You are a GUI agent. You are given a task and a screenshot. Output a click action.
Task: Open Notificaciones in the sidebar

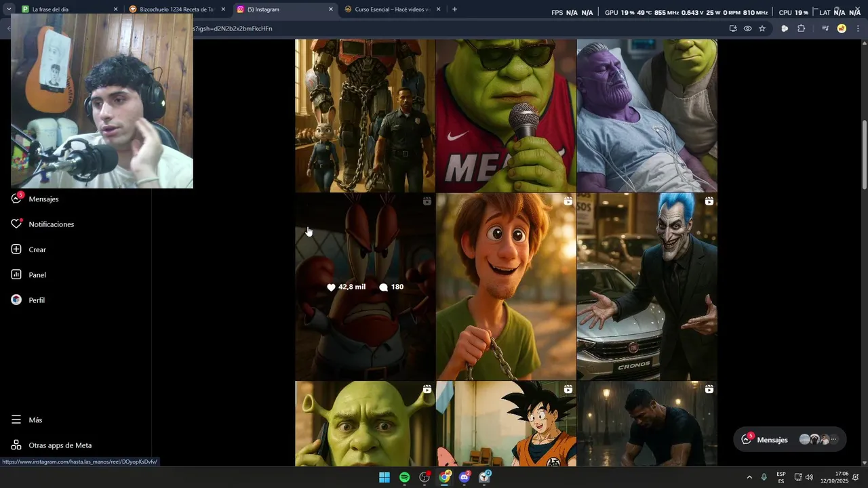[x=52, y=224]
